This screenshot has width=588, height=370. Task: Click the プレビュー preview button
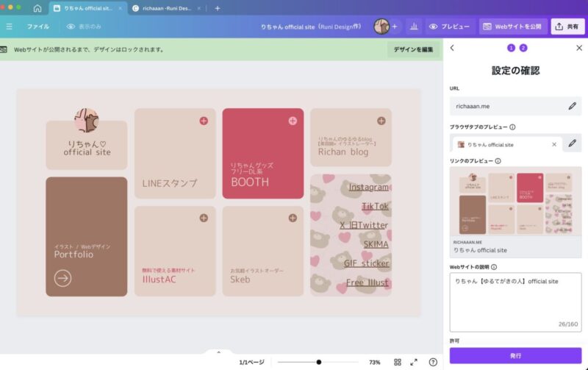pos(449,26)
